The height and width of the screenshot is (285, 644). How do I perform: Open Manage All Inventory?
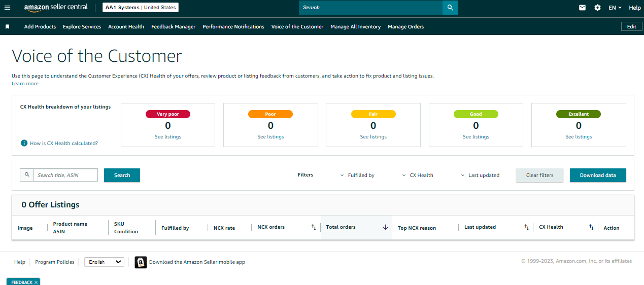click(355, 27)
